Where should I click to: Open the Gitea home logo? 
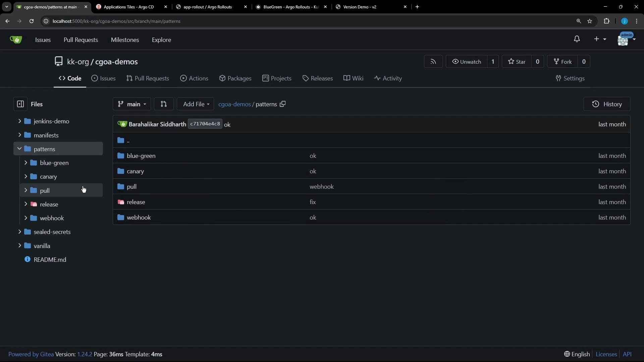tap(16, 40)
